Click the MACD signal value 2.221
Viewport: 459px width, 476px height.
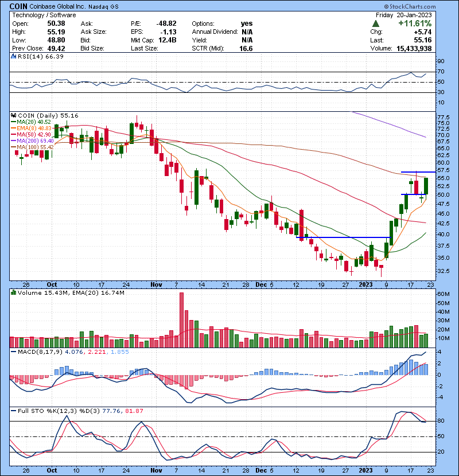[x=97, y=352]
